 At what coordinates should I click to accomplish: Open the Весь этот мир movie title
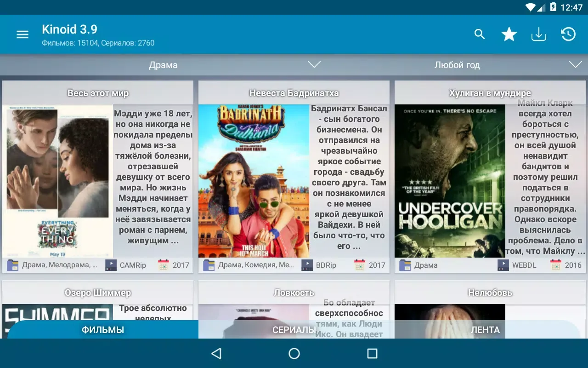pos(98,93)
